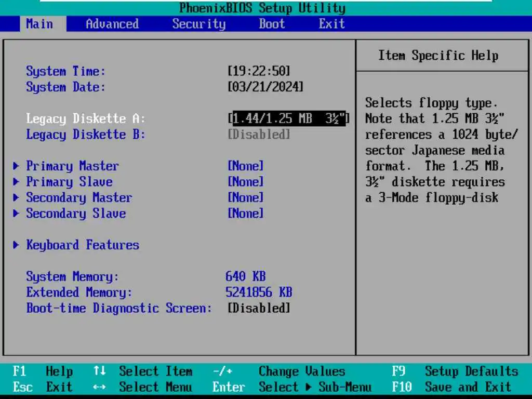This screenshot has height=399, width=532.
Task: Expand Secondary Master arrow
Action: tap(16, 197)
